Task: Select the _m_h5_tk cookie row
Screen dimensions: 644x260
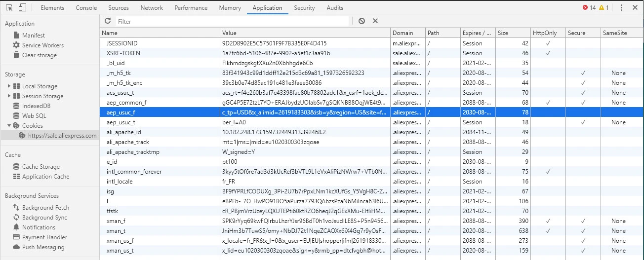Action: tap(372, 73)
